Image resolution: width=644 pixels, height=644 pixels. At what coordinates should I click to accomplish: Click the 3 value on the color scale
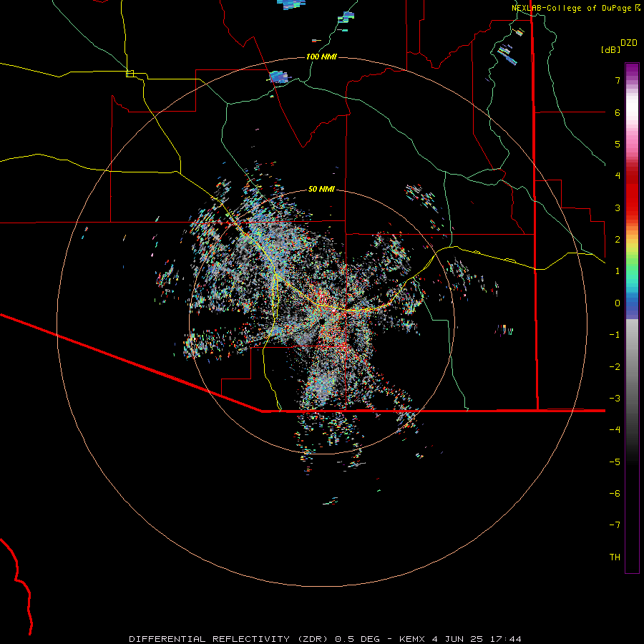618,208
